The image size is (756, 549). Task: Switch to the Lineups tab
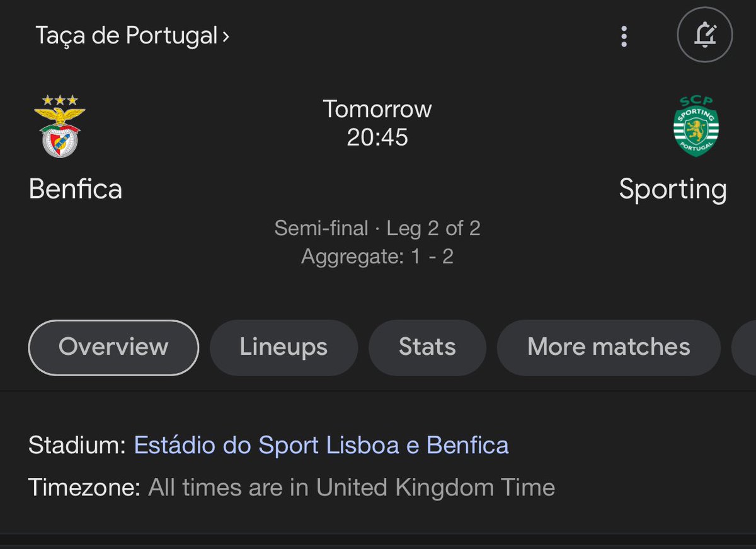pos(283,347)
